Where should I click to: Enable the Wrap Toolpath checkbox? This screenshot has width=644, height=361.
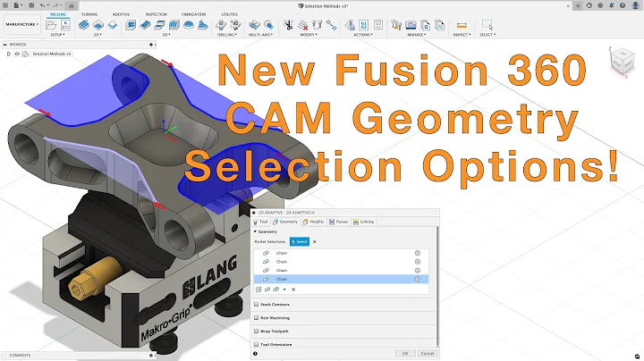click(257, 331)
